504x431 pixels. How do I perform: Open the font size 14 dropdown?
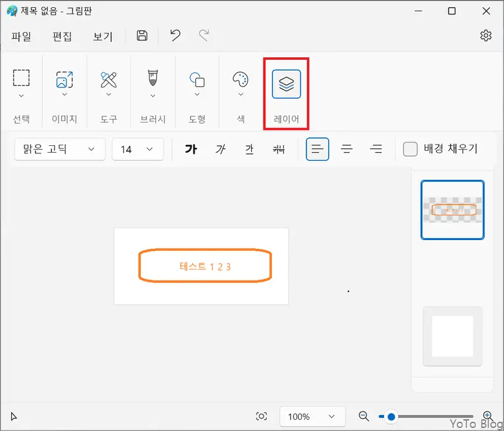[137, 149]
